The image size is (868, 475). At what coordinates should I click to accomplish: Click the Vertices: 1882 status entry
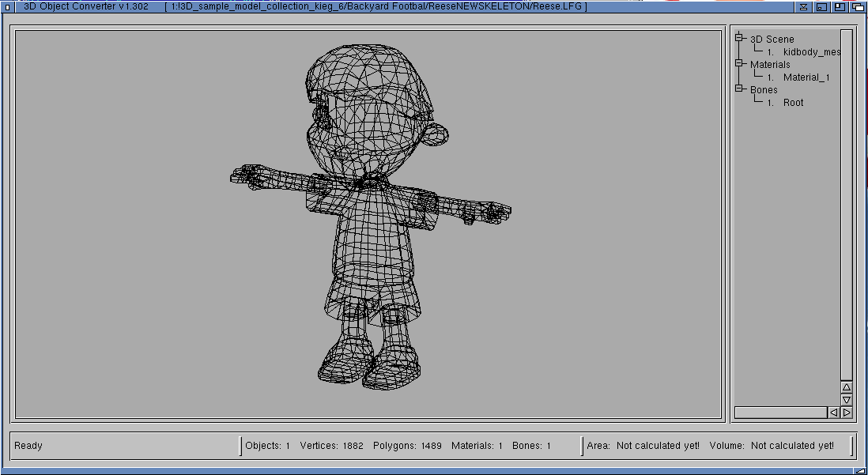[x=331, y=446]
